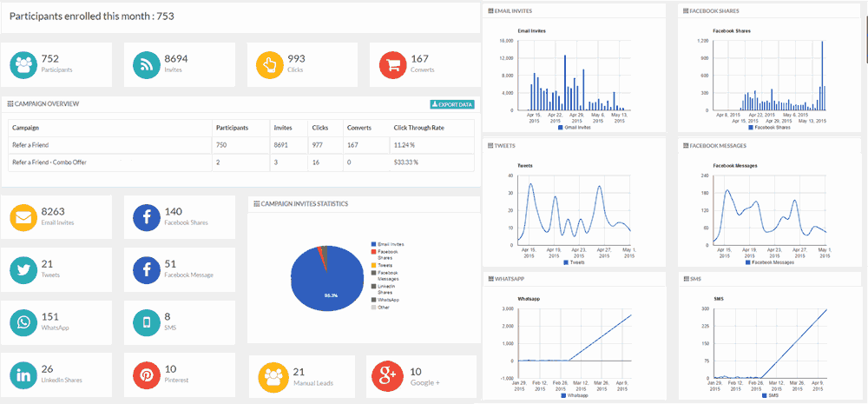This screenshot has width=868, height=404.
Task: Click the 'Click Through Rate' column header
Action: tap(418, 128)
